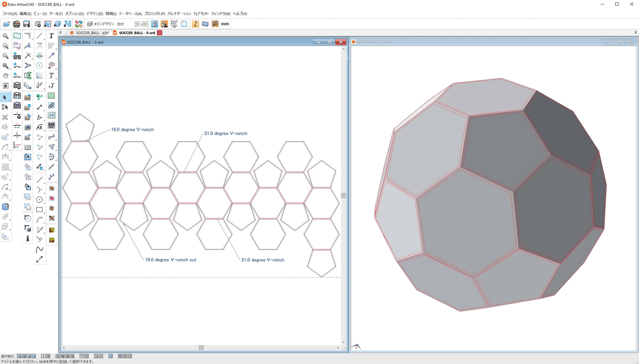The height and width of the screenshot is (364, 639).
Task: Click the mm units button
Action: tap(225, 24)
